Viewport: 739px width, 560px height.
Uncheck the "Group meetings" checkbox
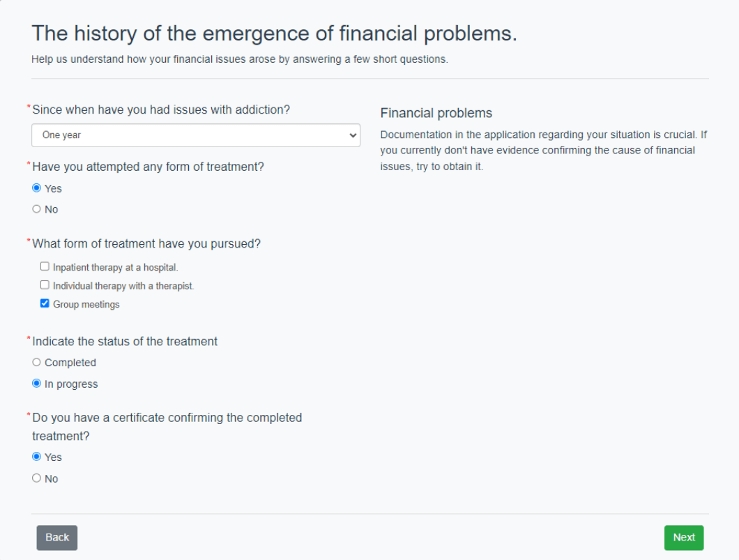pyautogui.click(x=45, y=304)
